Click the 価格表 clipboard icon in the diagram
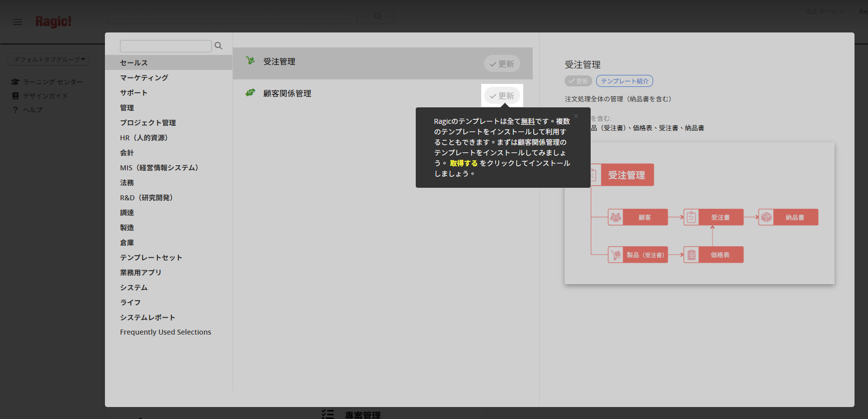 (x=691, y=255)
